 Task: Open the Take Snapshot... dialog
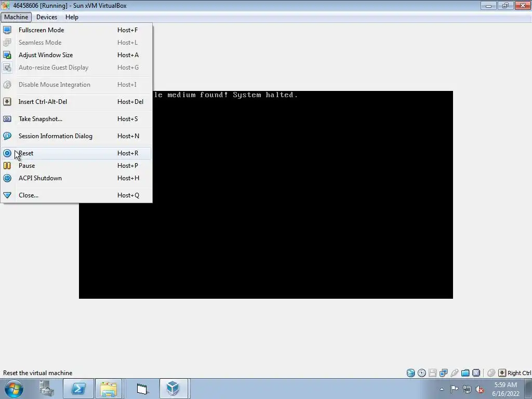(x=76, y=119)
